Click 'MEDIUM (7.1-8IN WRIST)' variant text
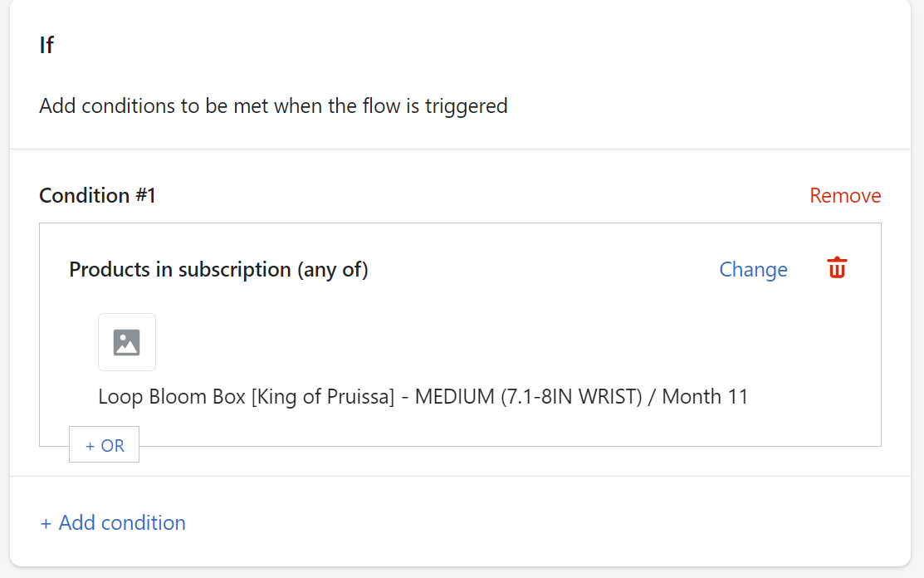 coord(528,397)
